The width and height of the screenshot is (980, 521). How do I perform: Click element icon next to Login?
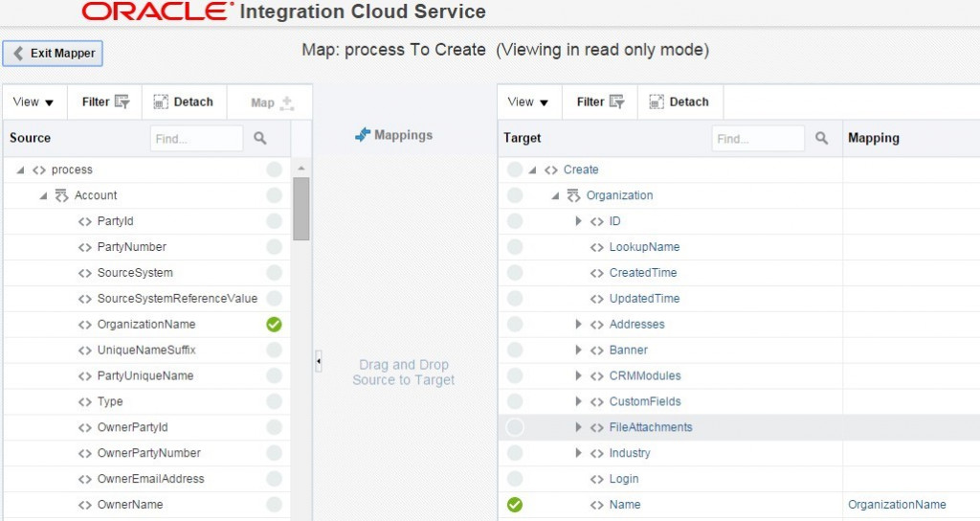point(597,479)
